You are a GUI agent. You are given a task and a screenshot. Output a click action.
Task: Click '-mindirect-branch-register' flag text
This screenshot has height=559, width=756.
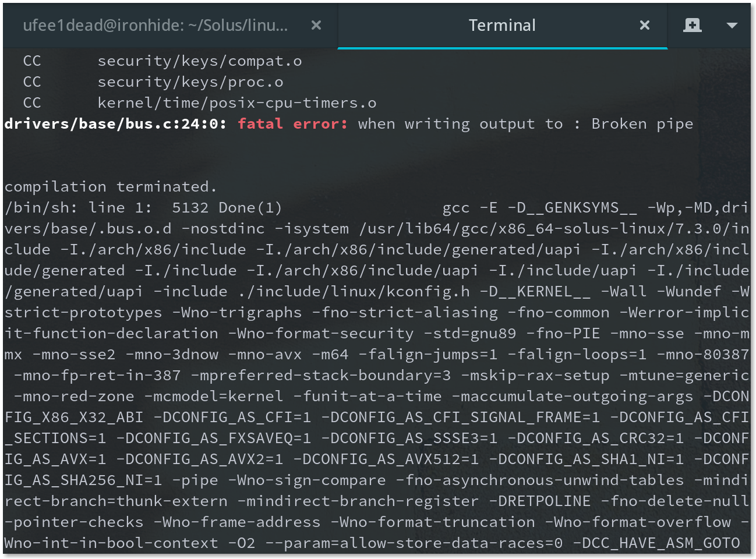pyautogui.click(x=358, y=501)
